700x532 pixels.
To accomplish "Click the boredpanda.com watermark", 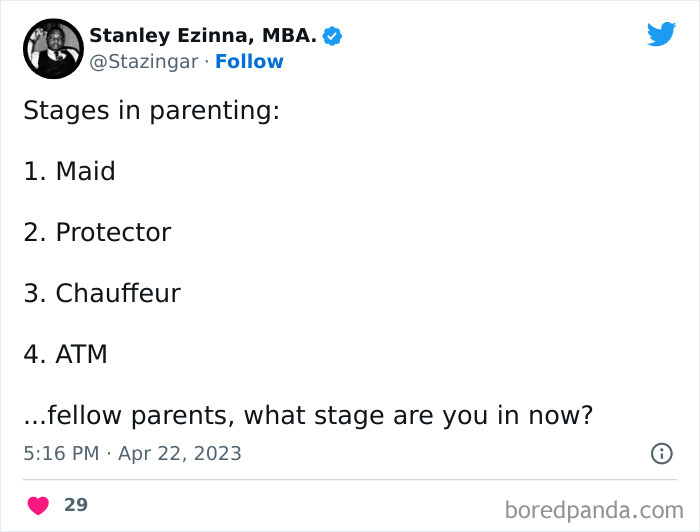I will [593, 510].
